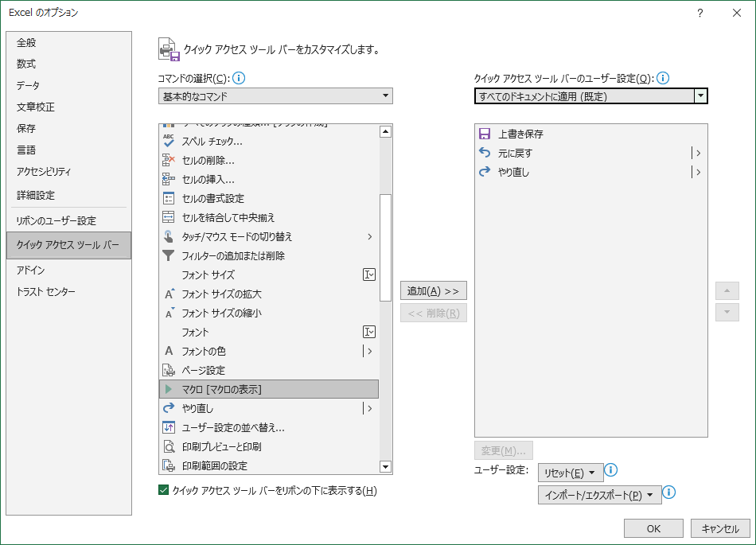This screenshot has height=545, width=756.
Task: Open the リボンのユーザー設定 category
Action: coord(68,220)
